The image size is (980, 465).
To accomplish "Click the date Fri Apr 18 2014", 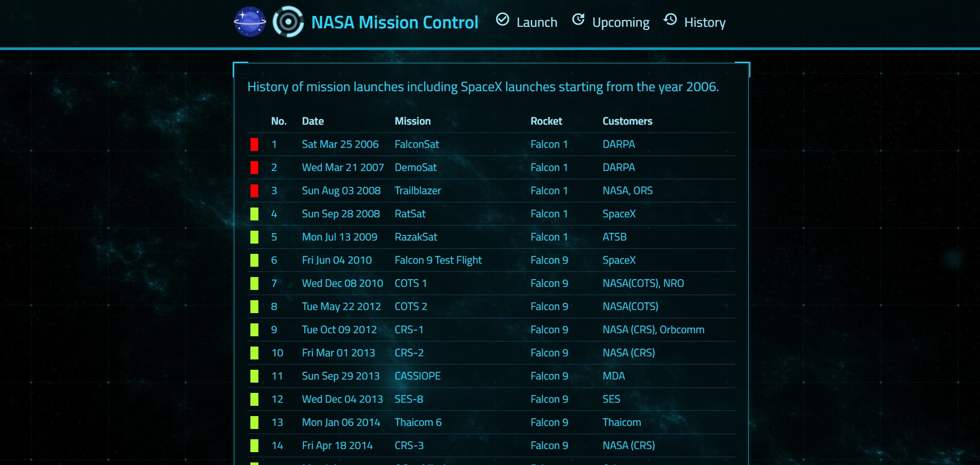I will tap(337, 445).
